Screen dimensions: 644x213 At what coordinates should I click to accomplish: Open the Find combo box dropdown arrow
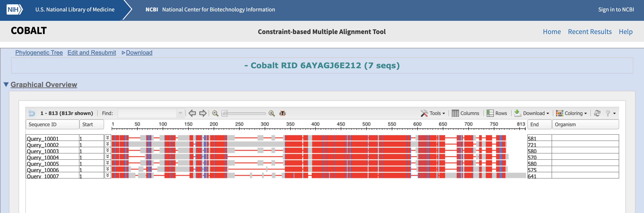(x=180, y=113)
